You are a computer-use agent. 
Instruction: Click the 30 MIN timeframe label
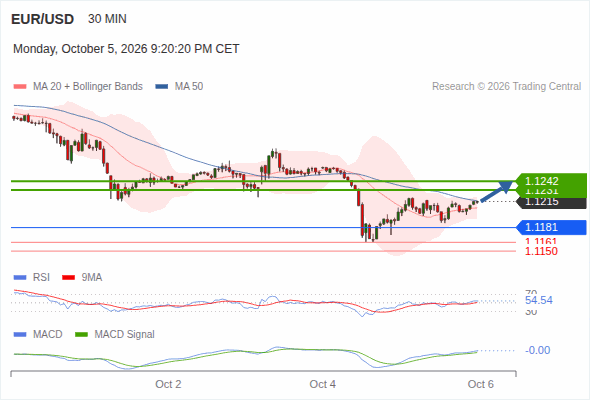(107, 19)
